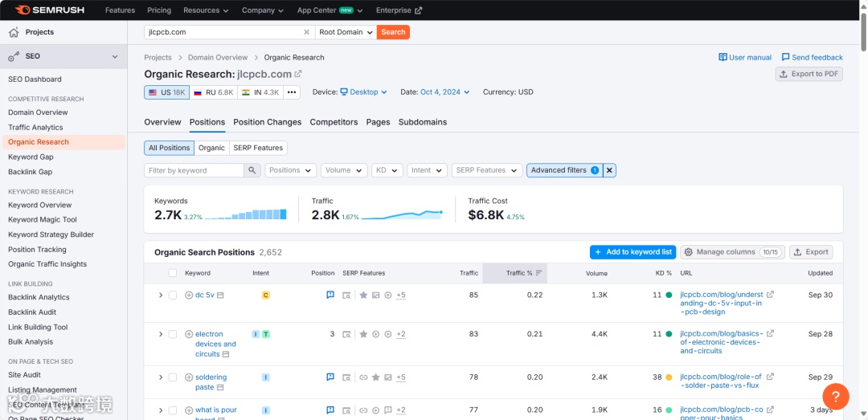Switch to the Overview tab
The image size is (868, 420).
coord(162,122)
